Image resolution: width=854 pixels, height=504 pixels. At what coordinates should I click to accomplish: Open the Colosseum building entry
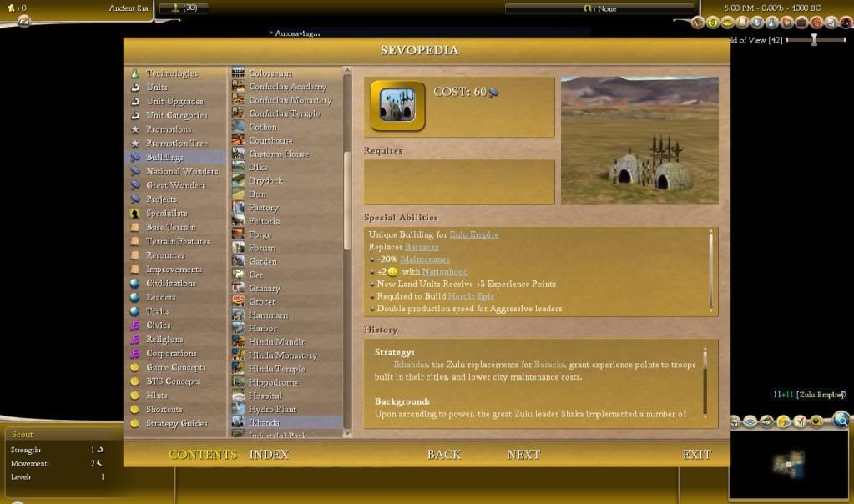click(x=270, y=73)
